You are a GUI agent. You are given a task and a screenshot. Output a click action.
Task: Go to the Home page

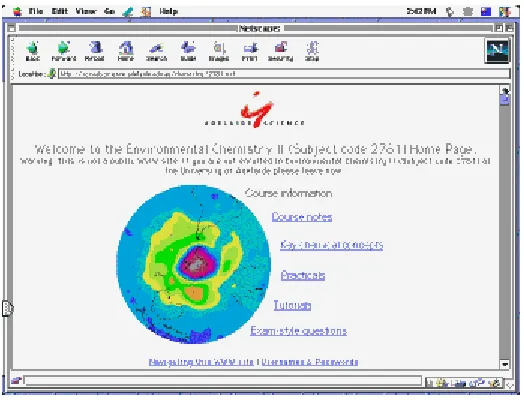pyautogui.click(x=126, y=51)
